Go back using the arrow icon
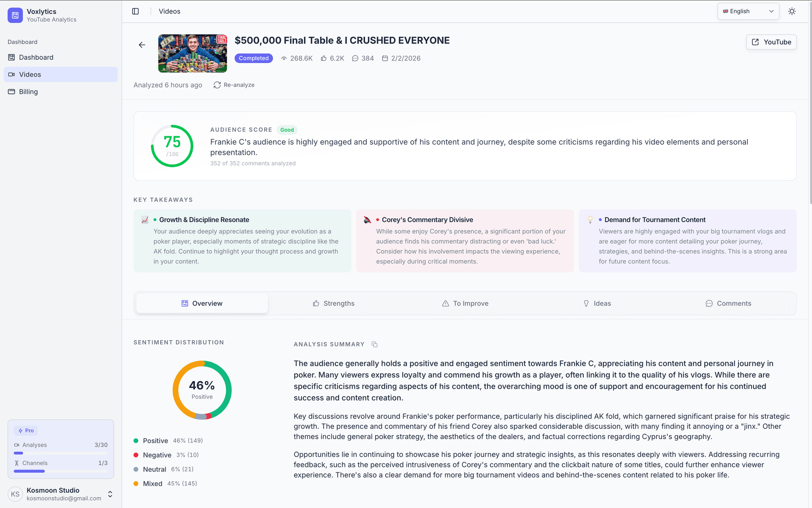The height and width of the screenshot is (508, 812). 142,44
